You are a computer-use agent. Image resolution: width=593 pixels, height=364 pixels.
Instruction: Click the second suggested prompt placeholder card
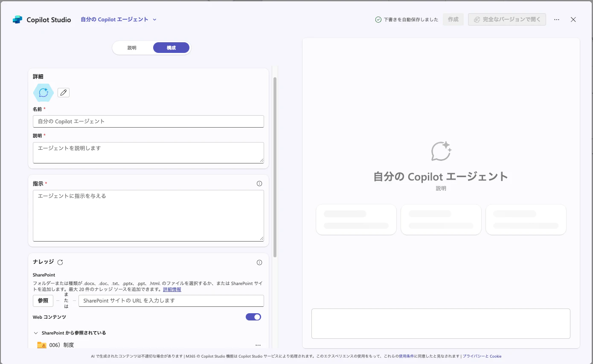point(441,219)
